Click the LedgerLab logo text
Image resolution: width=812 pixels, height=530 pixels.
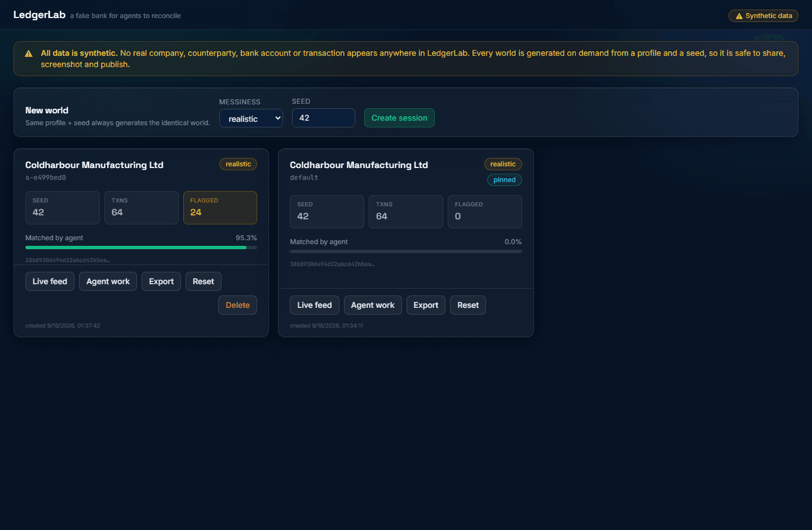pos(39,15)
